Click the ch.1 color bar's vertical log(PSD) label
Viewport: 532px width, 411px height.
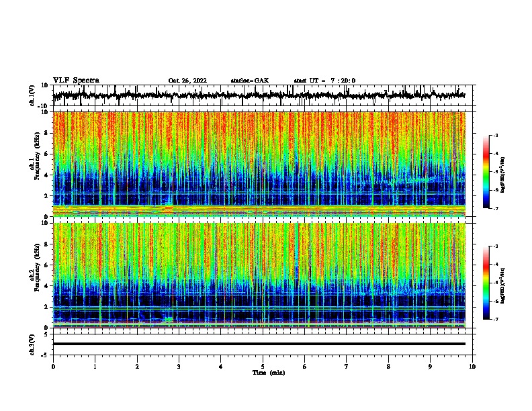tap(503, 175)
